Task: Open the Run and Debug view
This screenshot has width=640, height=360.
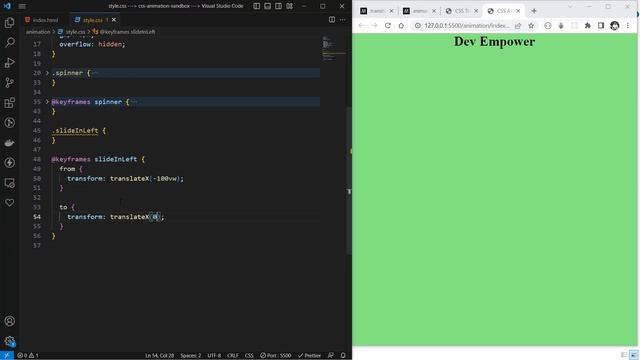Action: coord(9,62)
